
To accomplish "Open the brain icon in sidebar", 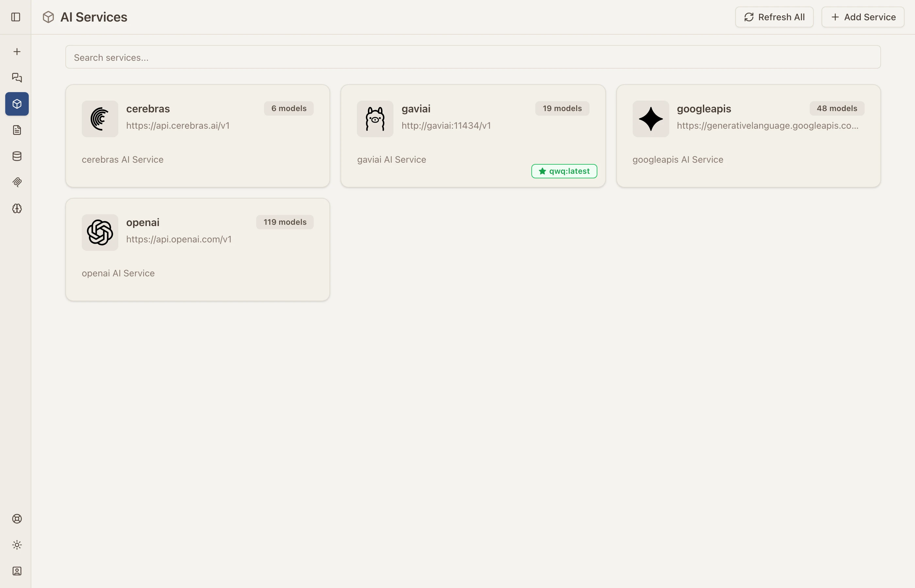I will (x=17, y=208).
